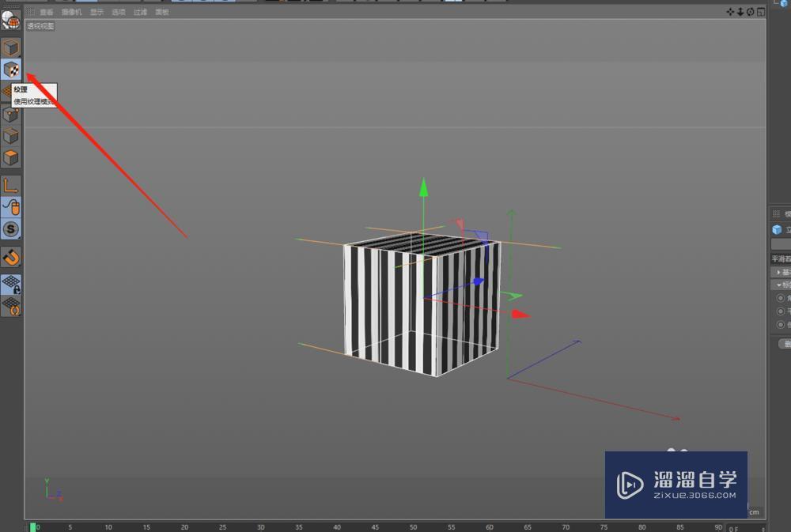791x532 pixels.
Task: Toggle Tweak mode mouse icon
Action: pos(10,207)
